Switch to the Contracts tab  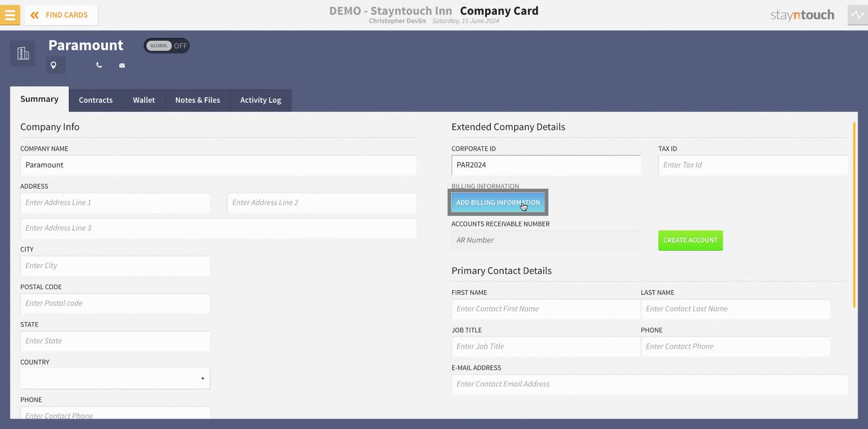click(96, 100)
